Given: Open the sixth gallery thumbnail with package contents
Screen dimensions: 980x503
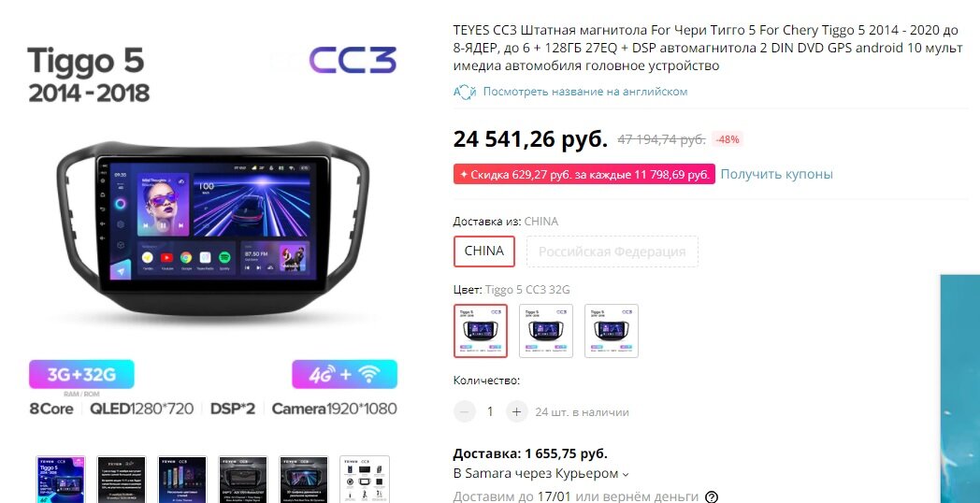Looking at the screenshot, I should [365, 480].
